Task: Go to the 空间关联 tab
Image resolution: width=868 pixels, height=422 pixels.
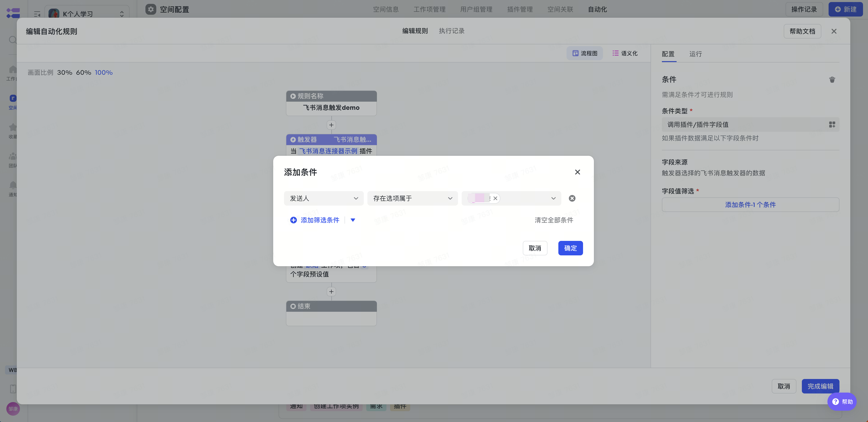Action: pos(560,10)
